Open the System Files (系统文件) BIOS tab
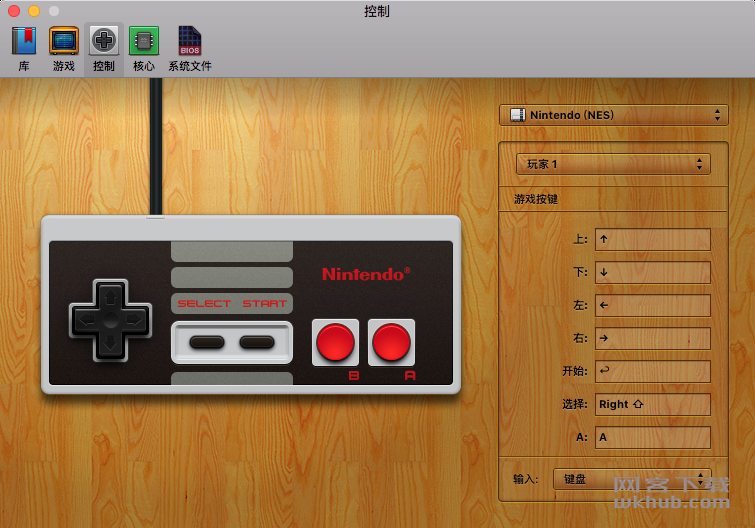Image resolution: width=755 pixels, height=528 pixels. (x=190, y=49)
